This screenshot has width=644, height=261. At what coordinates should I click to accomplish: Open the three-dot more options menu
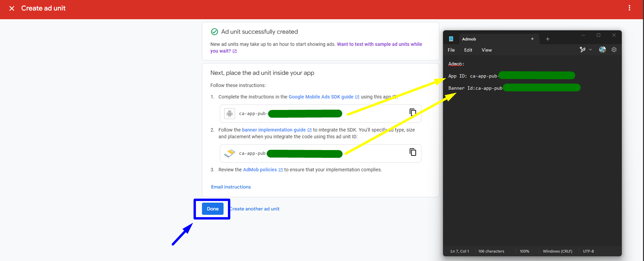click(x=629, y=8)
